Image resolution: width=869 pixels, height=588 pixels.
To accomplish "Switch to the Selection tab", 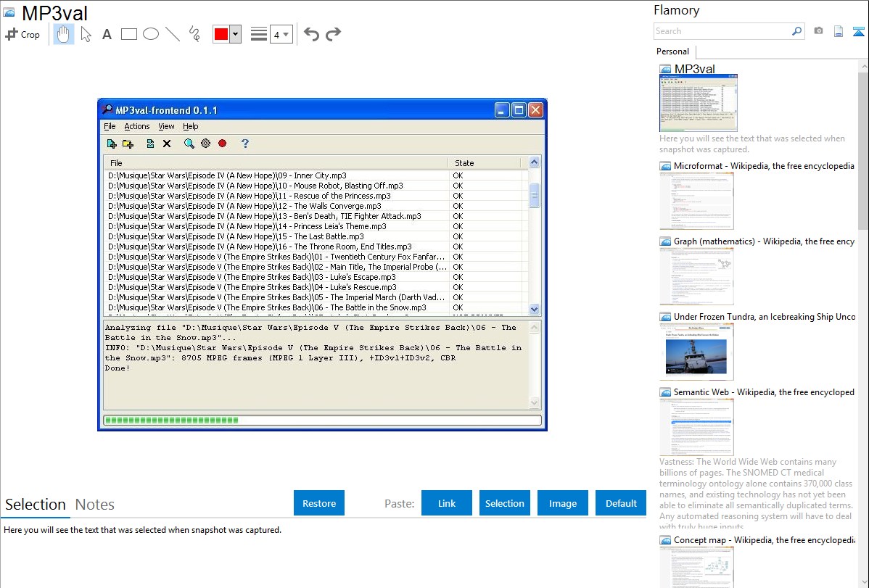I will [x=36, y=505].
